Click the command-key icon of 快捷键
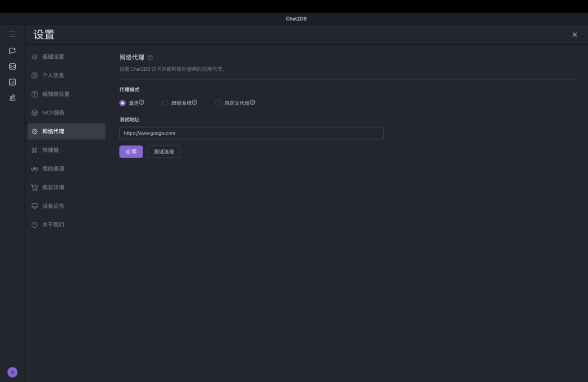 [34, 150]
